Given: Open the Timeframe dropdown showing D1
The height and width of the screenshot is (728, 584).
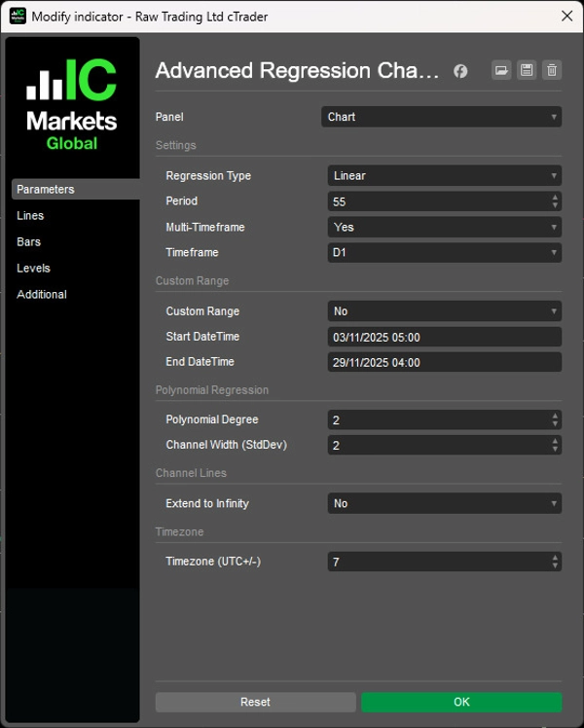Looking at the screenshot, I should [x=444, y=253].
